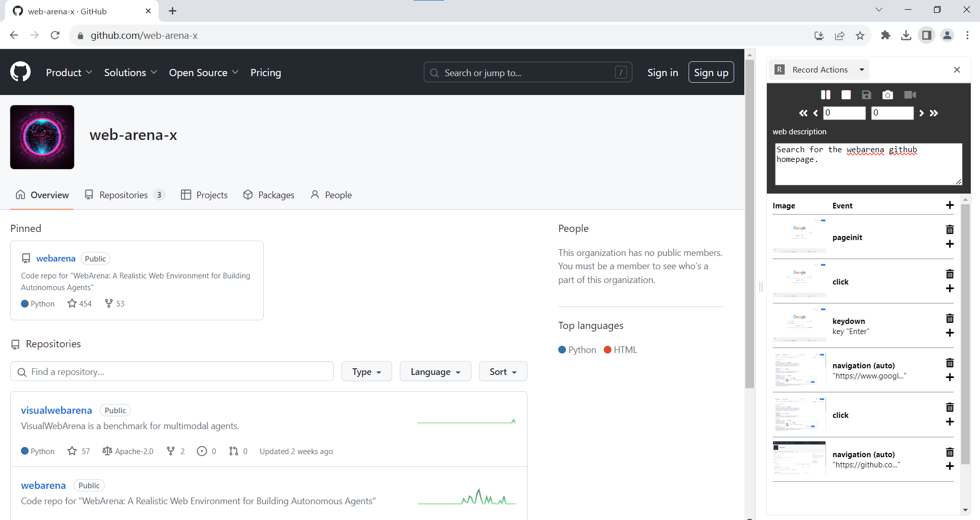Click the Find a repository search field
The image size is (980, 520).
(172, 371)
